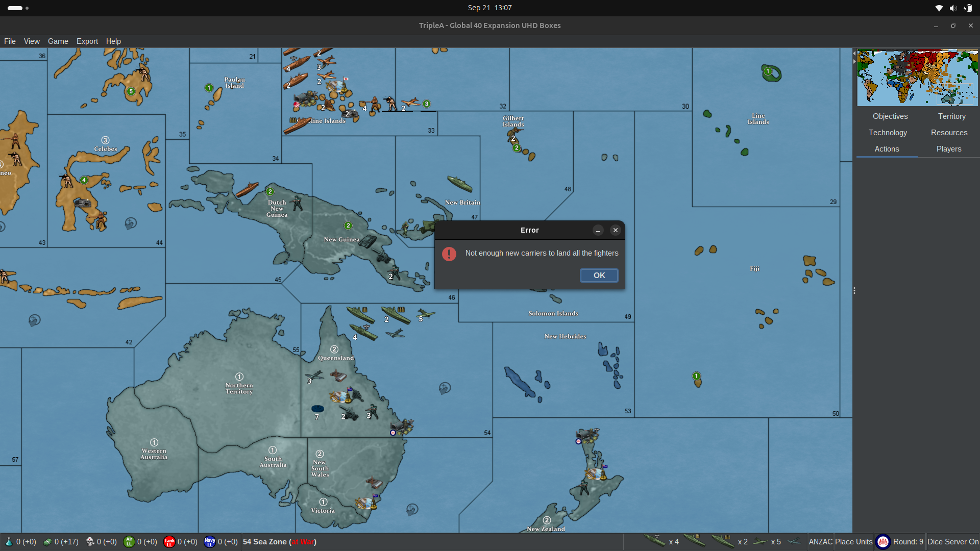Click the "Dice Server On" status label

tap(953, 542)
